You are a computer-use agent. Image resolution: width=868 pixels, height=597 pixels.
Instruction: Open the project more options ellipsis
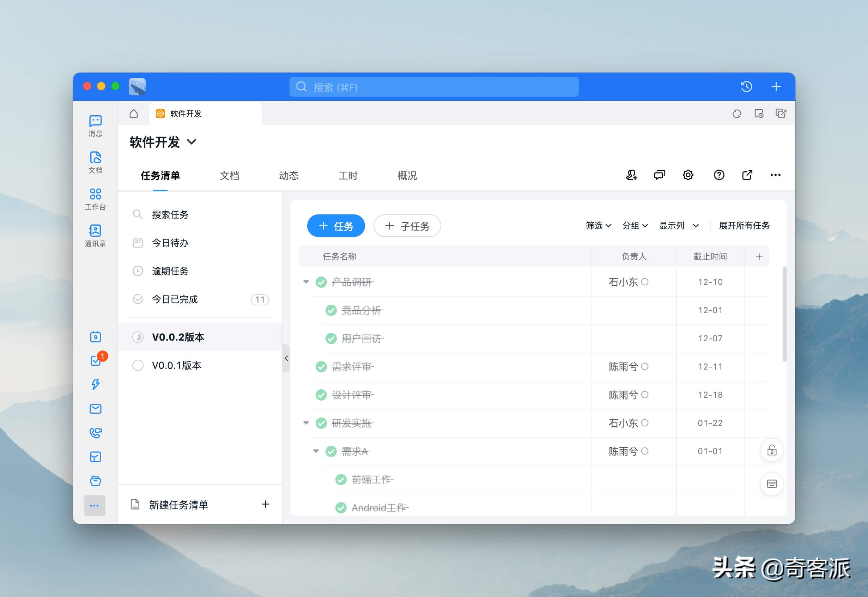click(775, 175)
